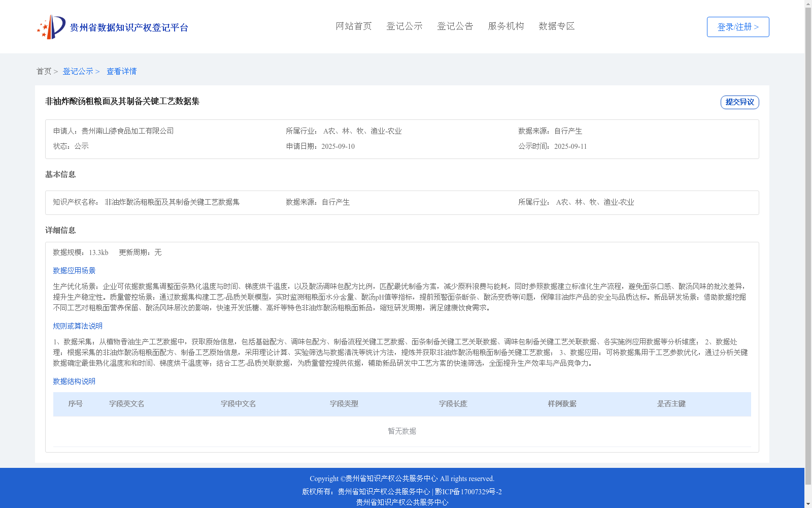Open 登记公示 in the top navigation
The height and width of the screenshot is (508, 812).
point(404,26)
